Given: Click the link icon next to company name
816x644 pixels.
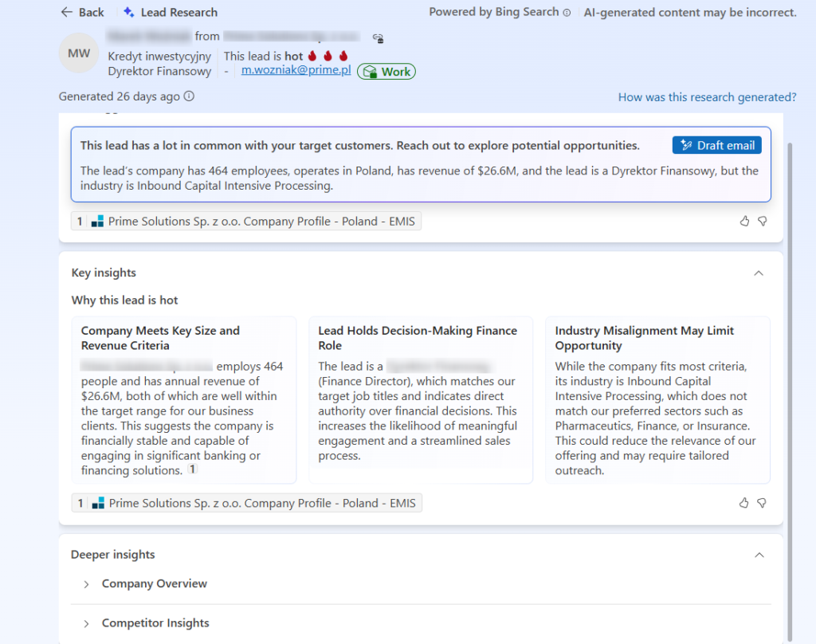Looking at the screenshot, I should click(x=378, y=37).
